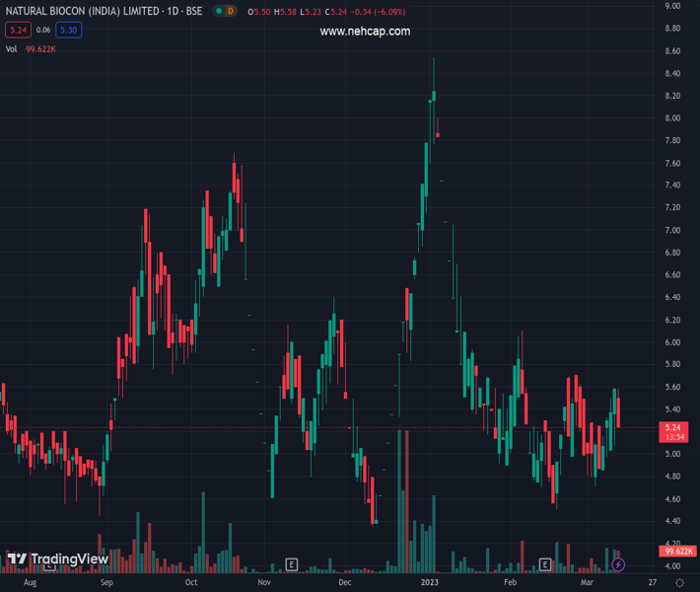The image size is (700, 592).
Task: Click the red 5.24 sell price button
Action: click(17, 30)
